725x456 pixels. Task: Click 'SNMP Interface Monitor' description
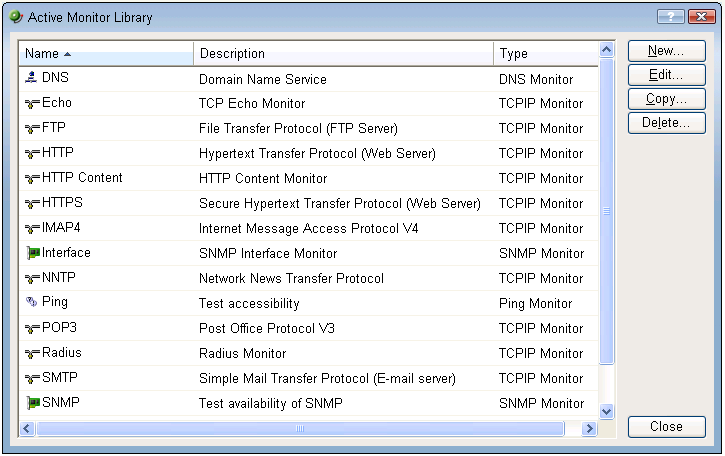tap(268, 253)
